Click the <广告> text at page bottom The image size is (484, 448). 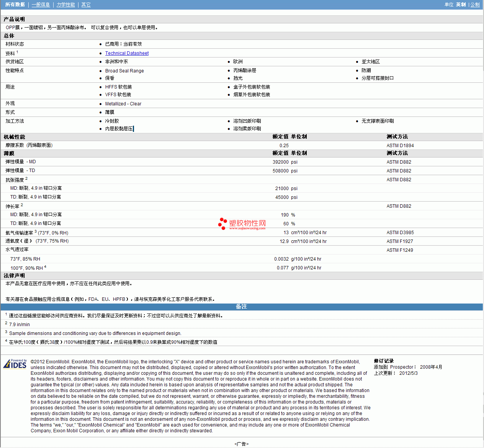pyautogui.click(x=241, y=444)
